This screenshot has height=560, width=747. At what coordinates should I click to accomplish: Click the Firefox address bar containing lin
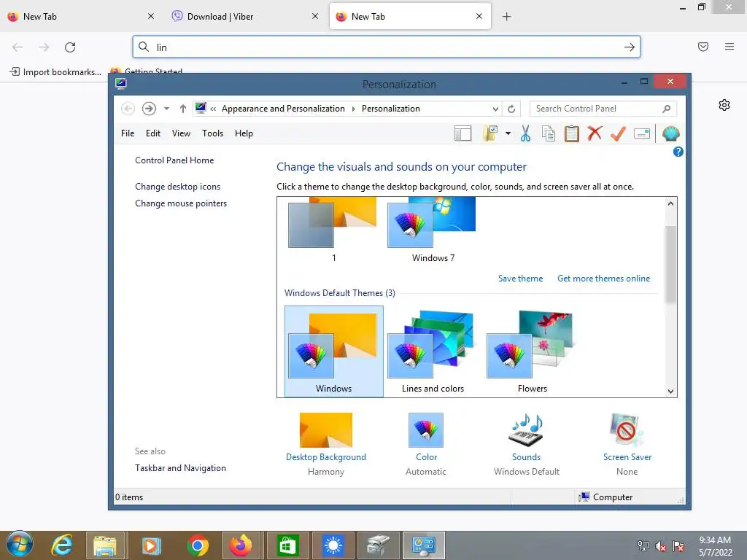pyautogui.click(x=387, y=47)
